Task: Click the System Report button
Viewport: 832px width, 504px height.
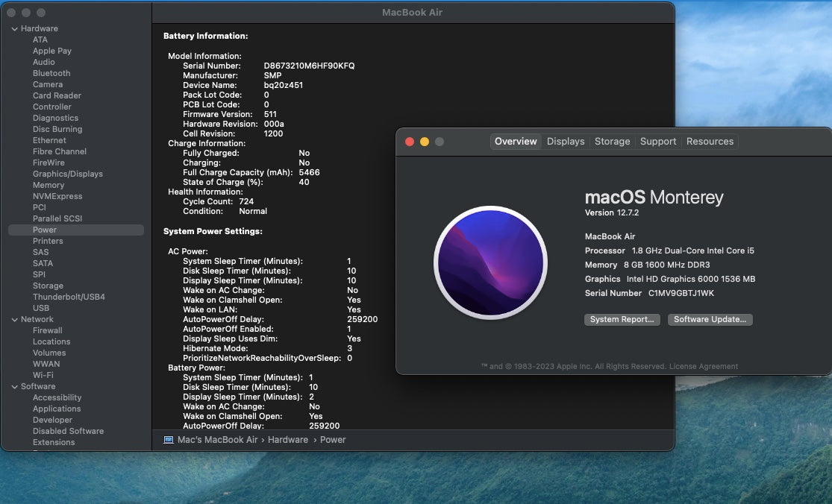Action: pos(622,320)
